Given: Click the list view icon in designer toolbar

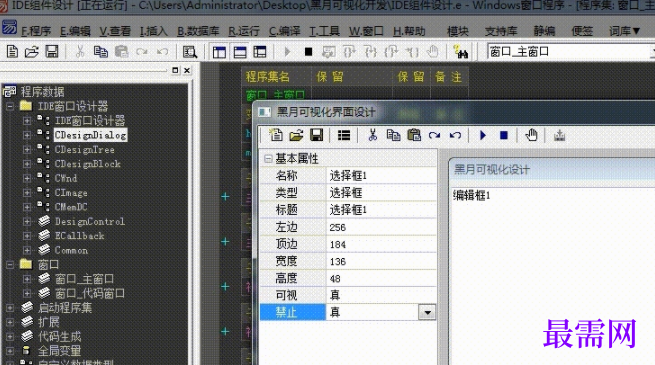Looking at the screenshot, I should [x=344, y=135].
